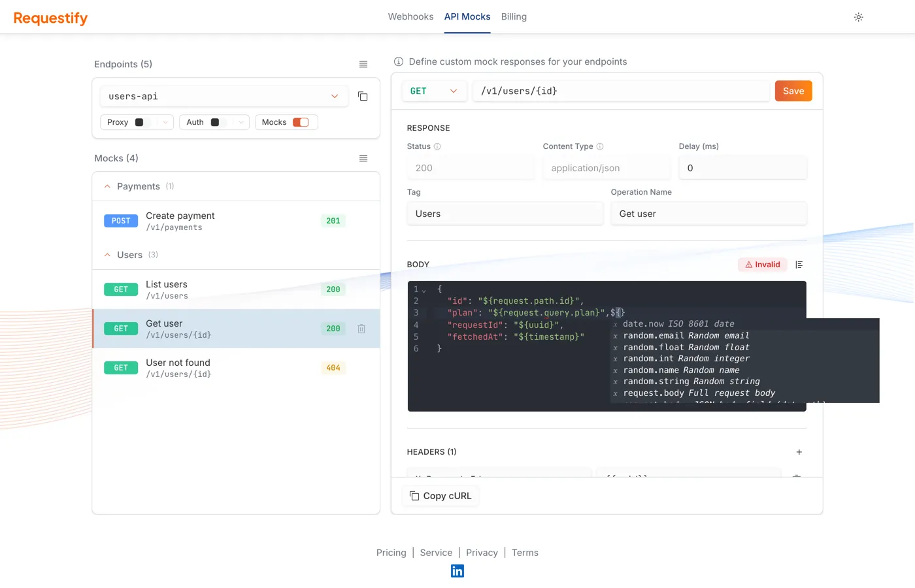Choose date.now from autocomplete list

745,324
